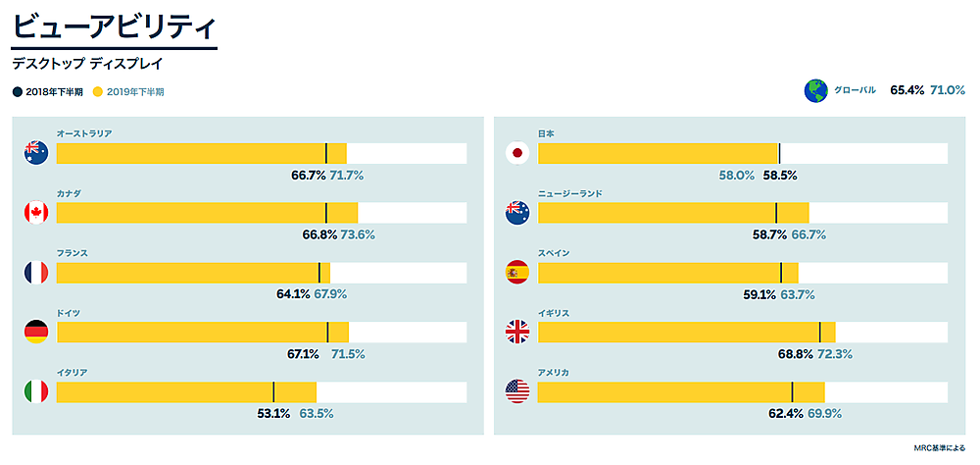Click the yellow 2019年下半期 legend dot
This screenshot has height=465, width=980.
click(x=97, y=92)
